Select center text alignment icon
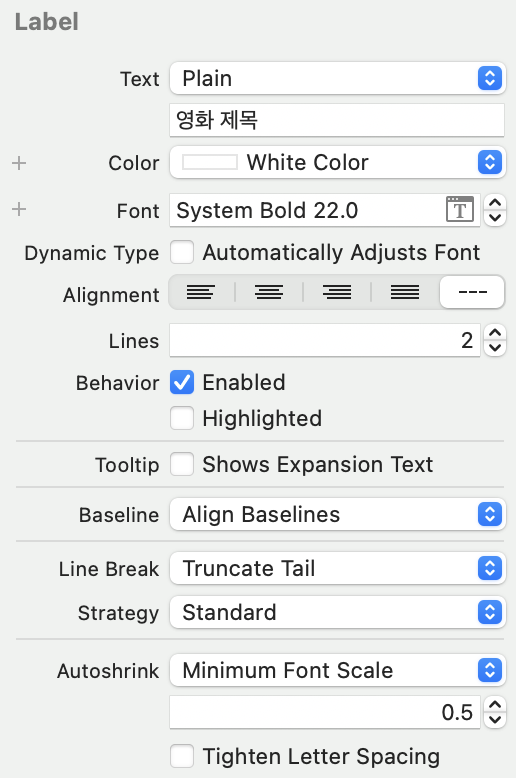This screenshot has width=516, height=778. (269, 292)
